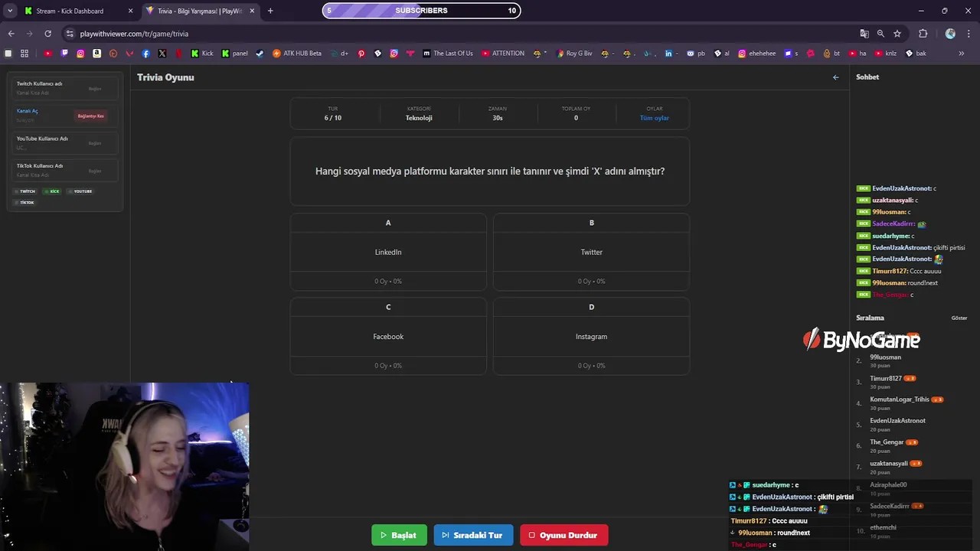This screenshot has height=551, width=980.
Task: Show more bookmarks with the chevron
Action: (962, 54)
